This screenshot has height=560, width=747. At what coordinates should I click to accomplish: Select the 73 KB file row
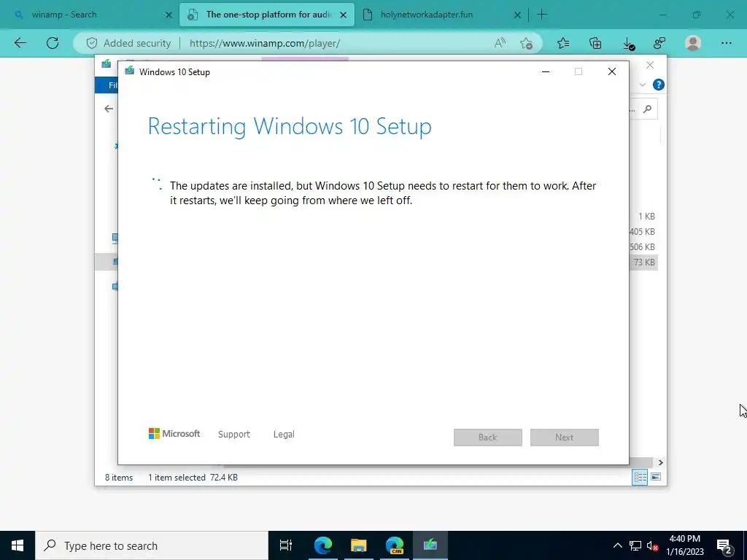[643, 262]
